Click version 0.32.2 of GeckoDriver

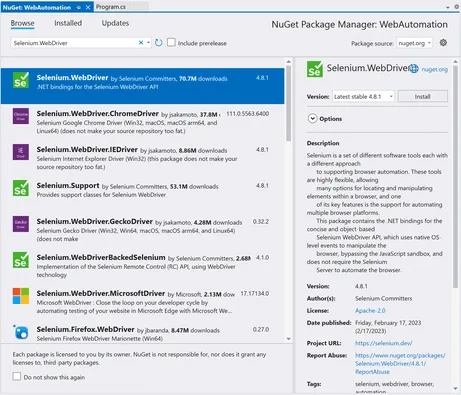click(261, 222)
